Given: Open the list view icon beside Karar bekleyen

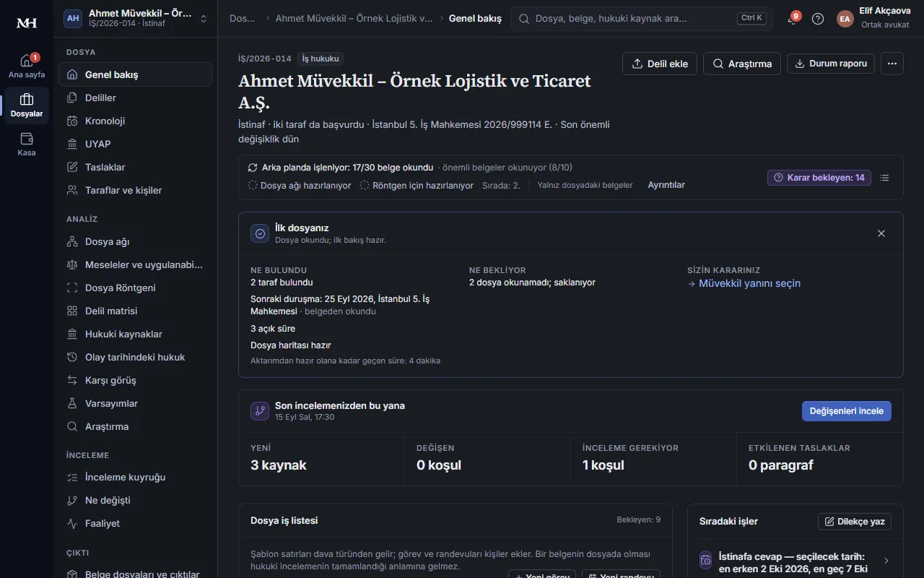Looking at the screenshot, I should click(x=885, y=178).
